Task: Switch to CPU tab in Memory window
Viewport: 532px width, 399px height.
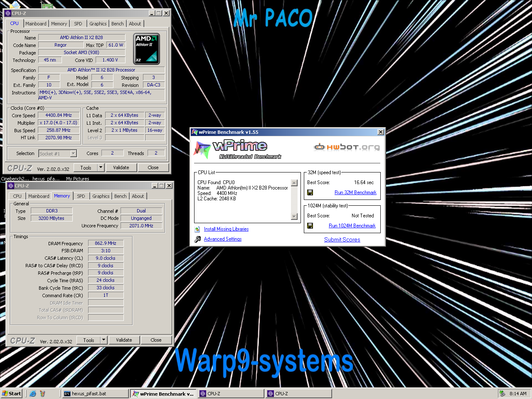Action: coord(17,196)
